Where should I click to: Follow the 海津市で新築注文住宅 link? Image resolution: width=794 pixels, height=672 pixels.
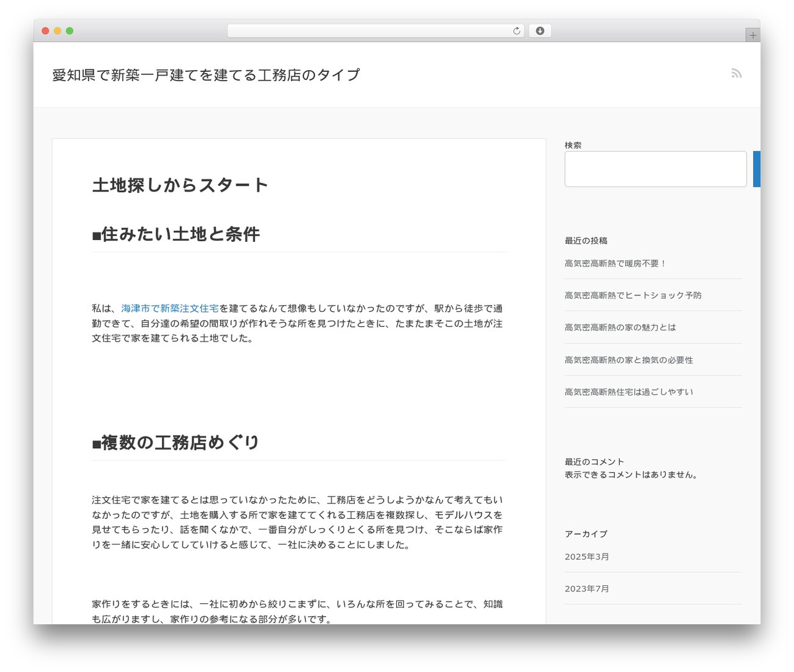[170, 308]
